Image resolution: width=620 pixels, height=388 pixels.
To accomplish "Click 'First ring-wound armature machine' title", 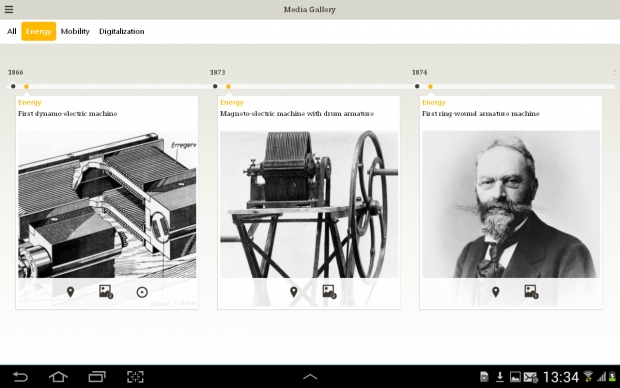I will pyautogui.click(x=480, y=114).
